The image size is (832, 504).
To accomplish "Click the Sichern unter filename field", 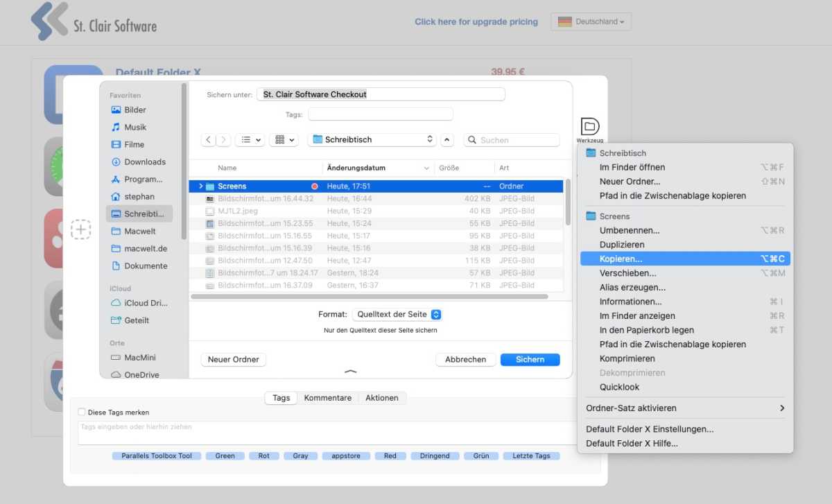I will pos(381,94).
